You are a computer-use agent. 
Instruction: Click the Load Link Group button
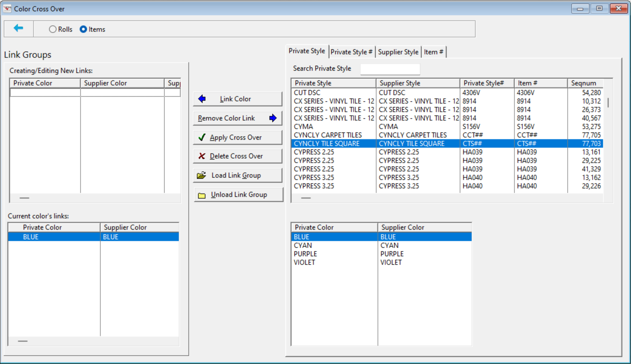(x=237, y=175)
